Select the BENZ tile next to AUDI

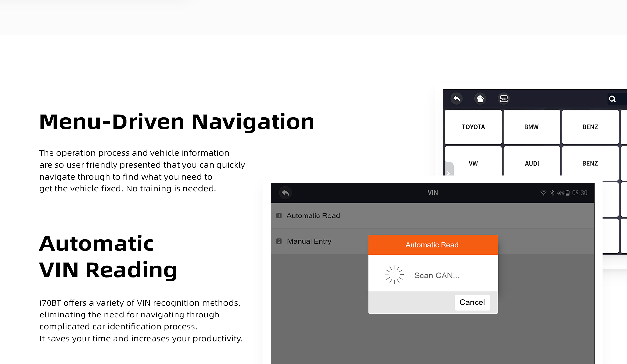pyautogui.click(x=590, y=163)
